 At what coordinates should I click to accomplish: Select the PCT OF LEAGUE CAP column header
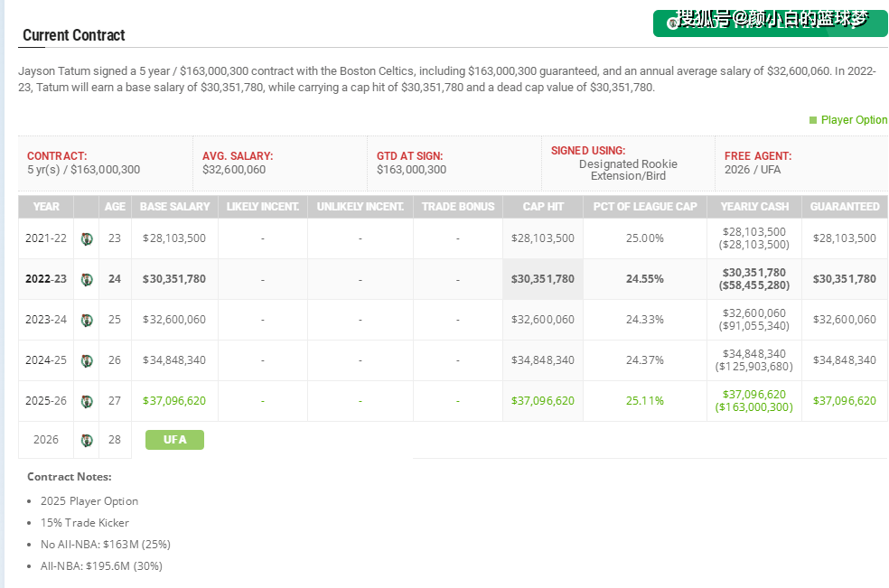645,207
